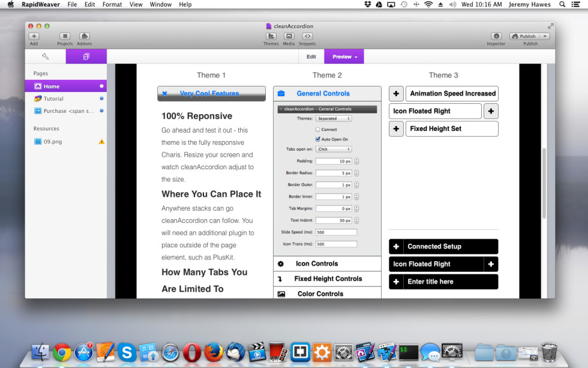The height and width of the screenshot is (368, 588).
Task: Open the Preview mode dropdown
Action: pos(344,56)
